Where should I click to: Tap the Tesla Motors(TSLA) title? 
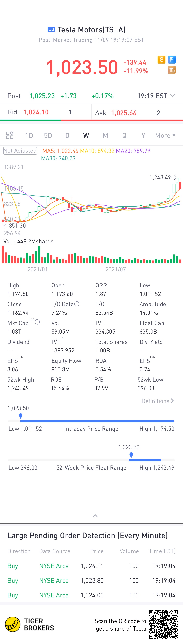[x=91, y=29]
